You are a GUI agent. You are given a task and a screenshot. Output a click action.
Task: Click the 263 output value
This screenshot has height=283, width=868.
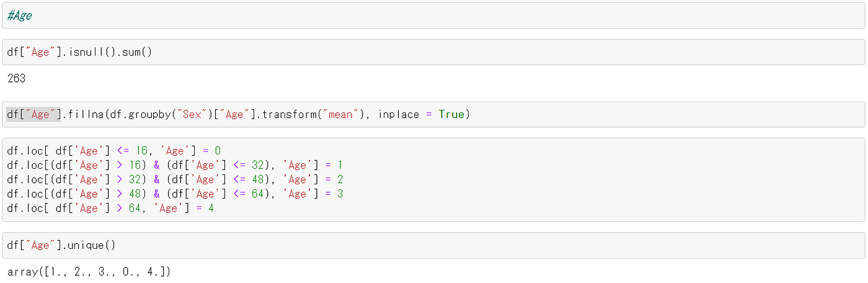tap(17, 79)
